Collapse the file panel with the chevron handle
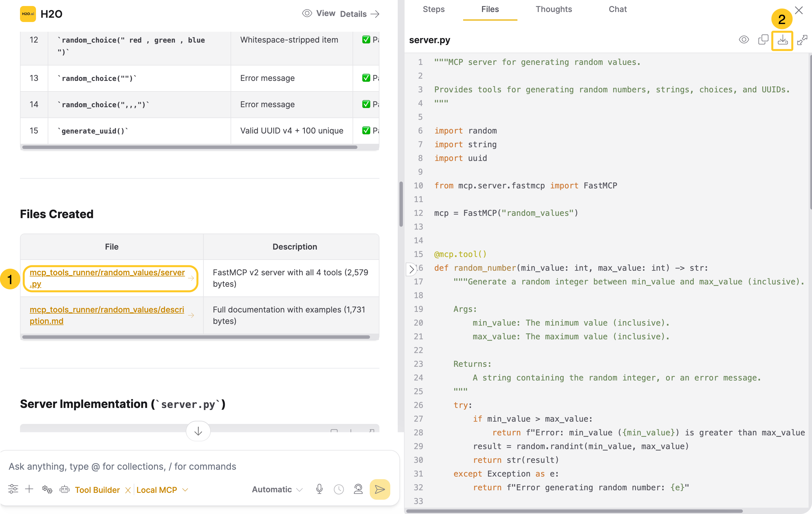 tap(411, 269)
